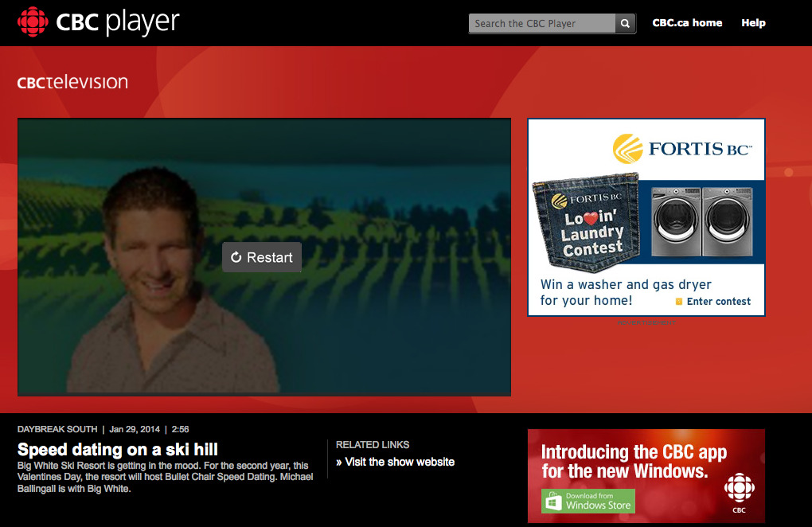
Task: Click the Speed dating on a ski hill title
Action: [118, 449]
